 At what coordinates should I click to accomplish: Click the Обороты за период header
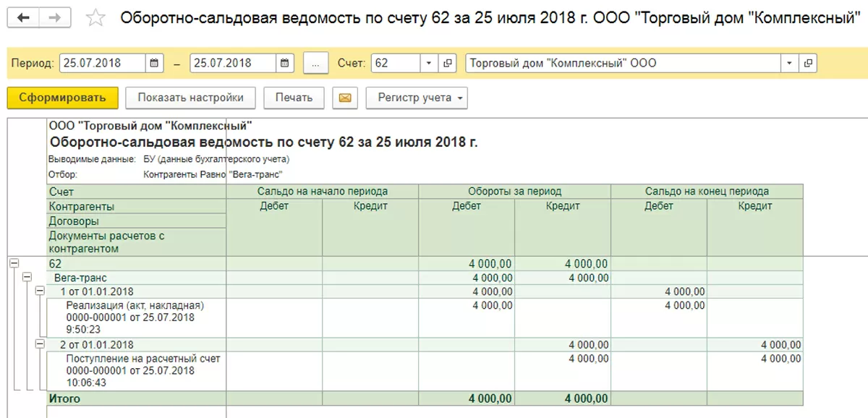click(515, 192)
